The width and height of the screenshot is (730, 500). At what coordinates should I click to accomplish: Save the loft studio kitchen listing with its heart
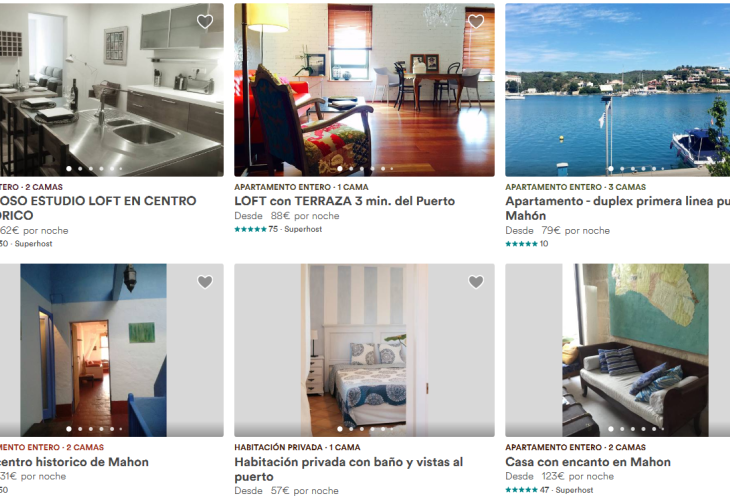click(205, 21)
